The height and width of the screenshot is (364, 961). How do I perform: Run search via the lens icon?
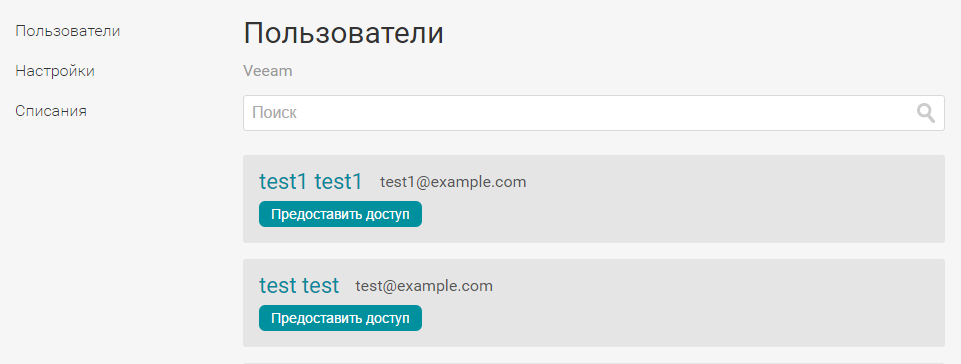(925, 113)
